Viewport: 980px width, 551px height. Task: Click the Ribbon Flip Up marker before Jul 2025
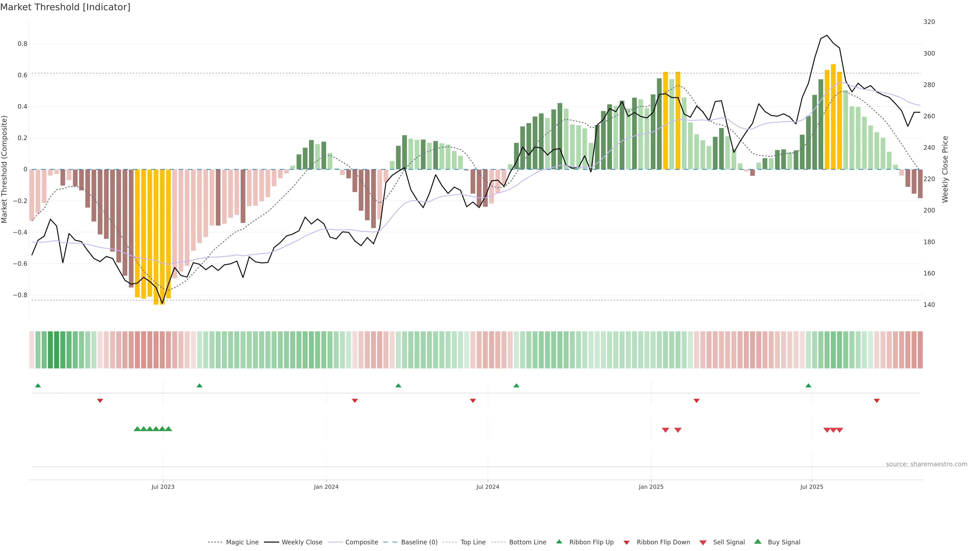point(808,386)
